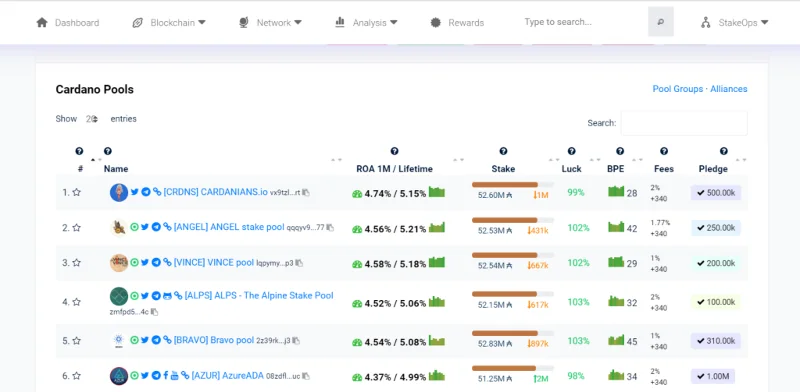Click the help icon above Fees column

pos(664,151)
